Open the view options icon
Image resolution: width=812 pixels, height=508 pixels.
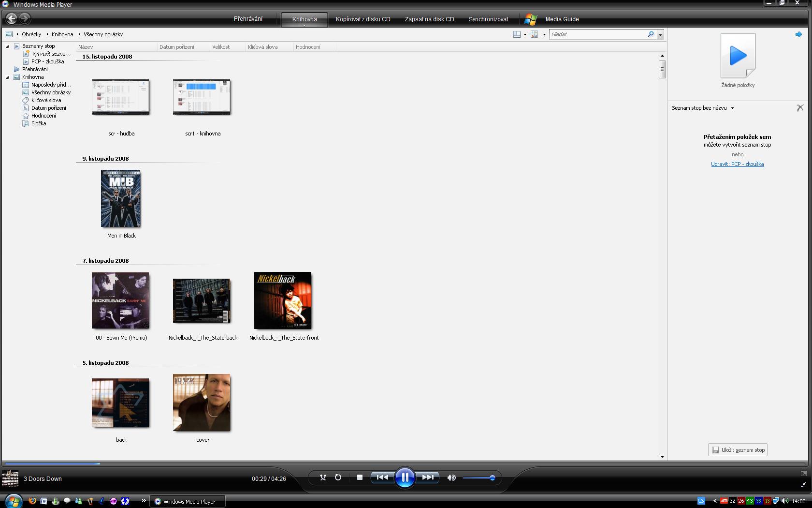534,34
